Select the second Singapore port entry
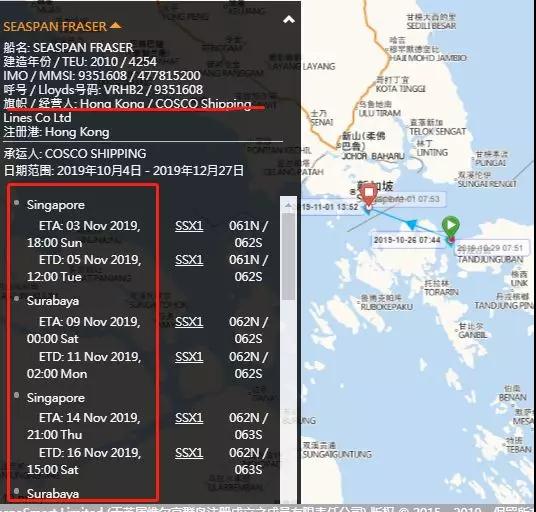536x512 pixels. [56, 398]
